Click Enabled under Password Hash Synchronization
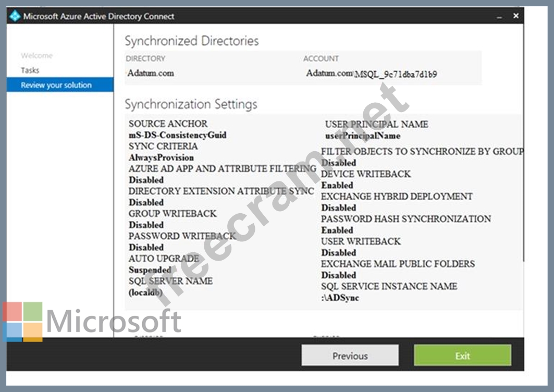This screenshot has height=392, width=554. coord(337,230)
